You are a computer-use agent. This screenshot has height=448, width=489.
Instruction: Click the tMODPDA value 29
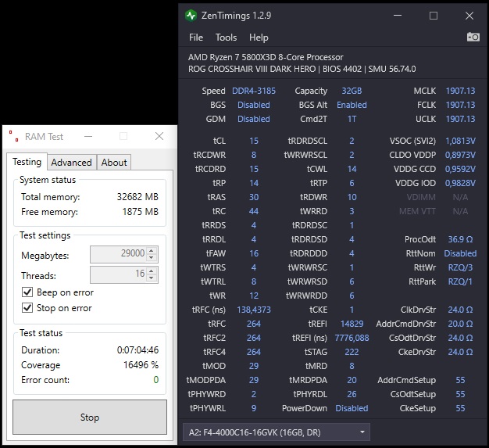tap(254, 380)
